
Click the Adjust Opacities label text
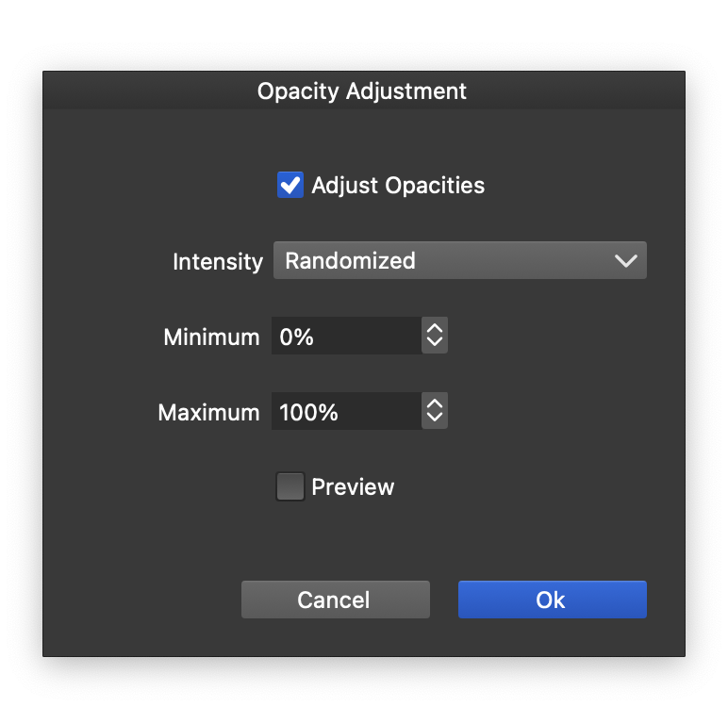coord(398,185)
